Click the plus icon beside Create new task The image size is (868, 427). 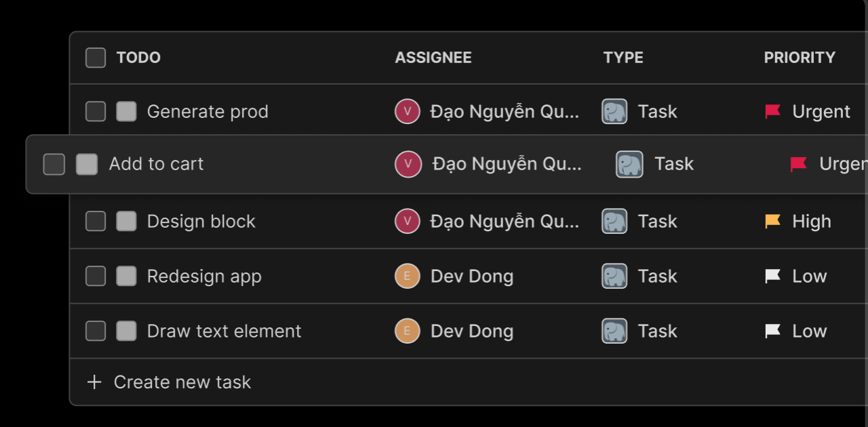pyautogui.click(x=94, y=382)
